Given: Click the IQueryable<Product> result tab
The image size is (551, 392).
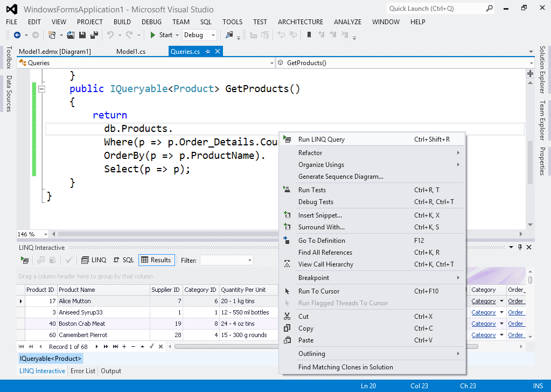Looking at the screenshot, I should tap(50, 359).
